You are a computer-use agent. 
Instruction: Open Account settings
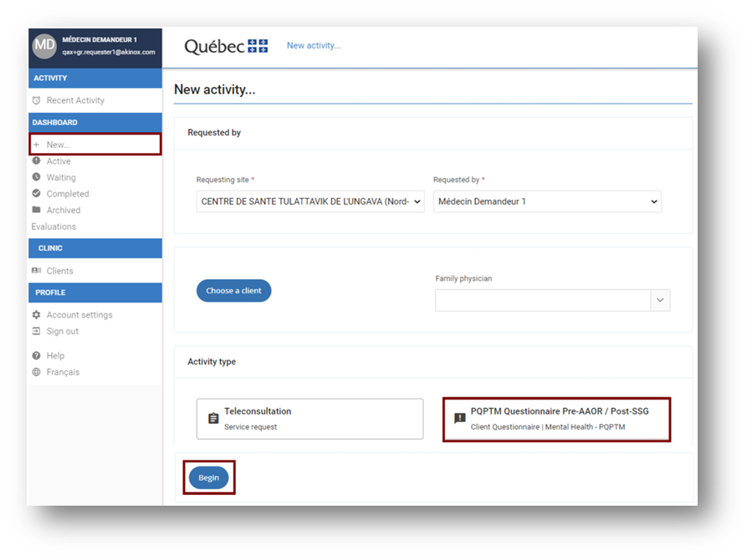click(x=79, y=315)
